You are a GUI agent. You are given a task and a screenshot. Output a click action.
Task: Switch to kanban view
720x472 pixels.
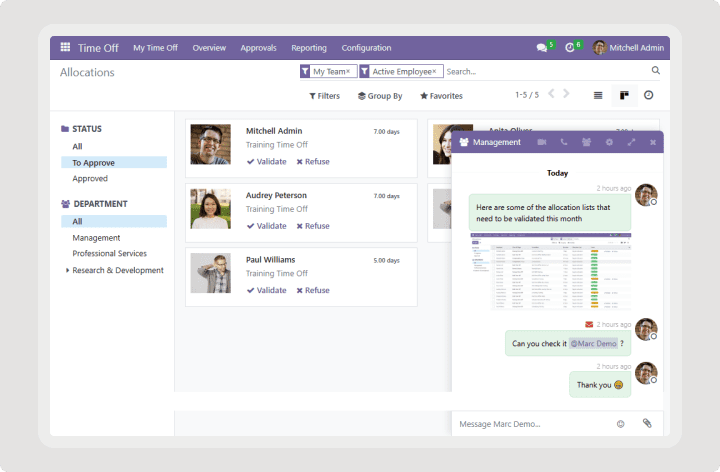pyautogui.click(x=624, y=95)
